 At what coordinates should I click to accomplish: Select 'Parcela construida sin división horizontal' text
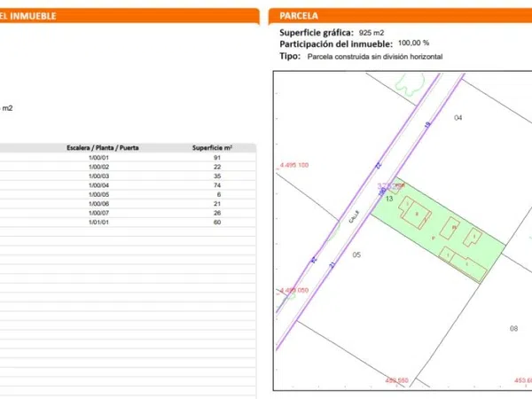tap(374, 57)
